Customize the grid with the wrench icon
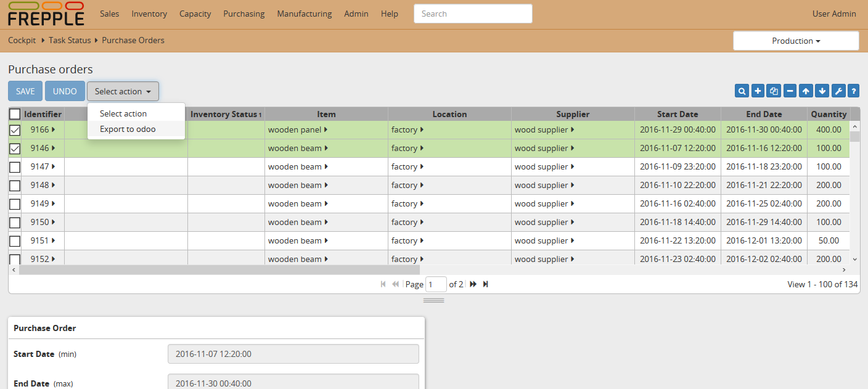Viewport: 868px width, 389px height. click(x=838, y=91)
